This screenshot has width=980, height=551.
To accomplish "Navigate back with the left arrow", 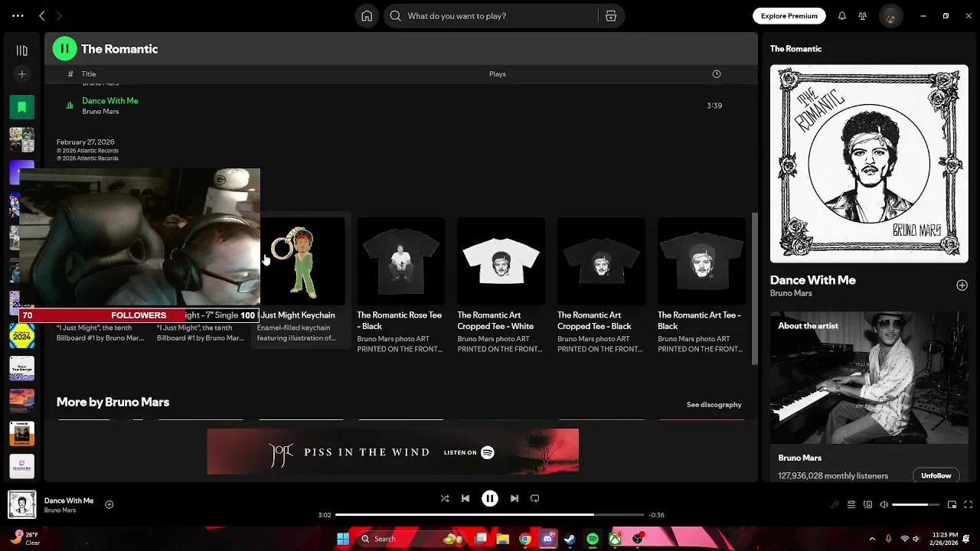I will (x=42, y=16).
